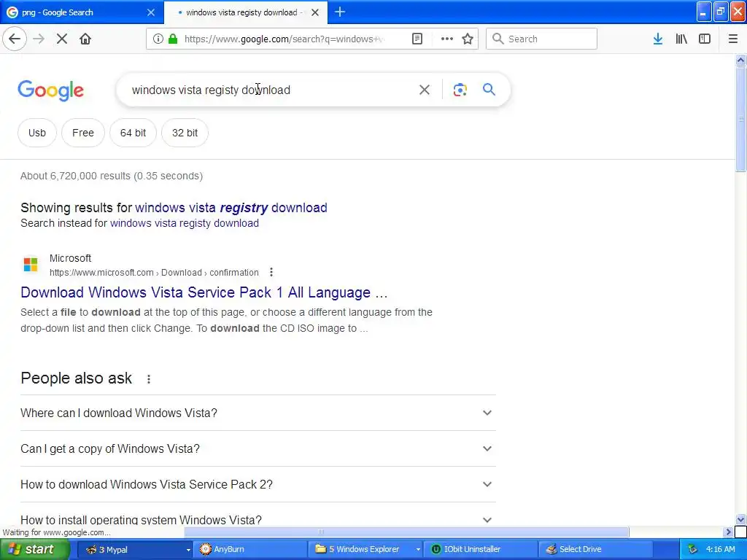747x560 pixels.
Task: Search instead for windows vista registy download
Action: (185, 223)
